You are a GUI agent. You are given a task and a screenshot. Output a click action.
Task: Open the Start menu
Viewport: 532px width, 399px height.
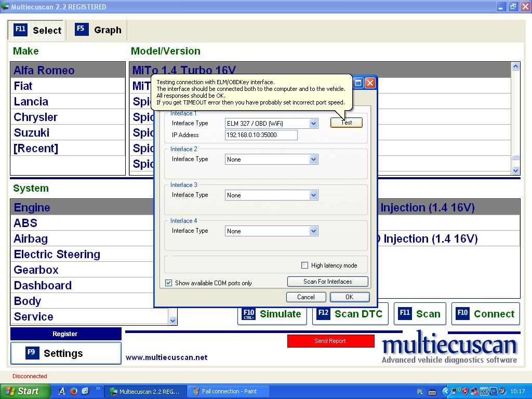tap(25, 391)
